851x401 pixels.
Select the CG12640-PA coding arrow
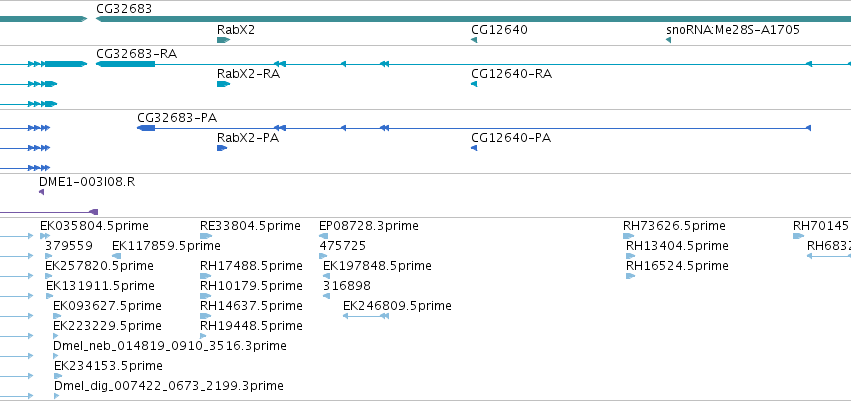(x=474, y=148)
